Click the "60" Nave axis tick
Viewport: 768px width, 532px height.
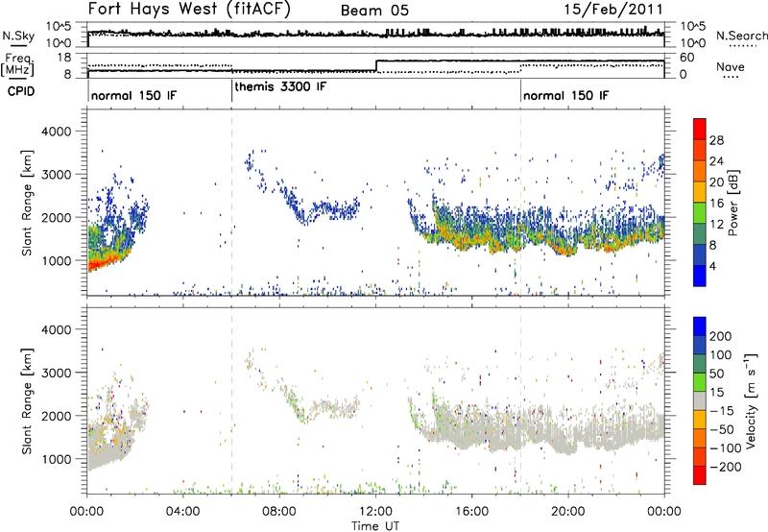tap(686, 58)
